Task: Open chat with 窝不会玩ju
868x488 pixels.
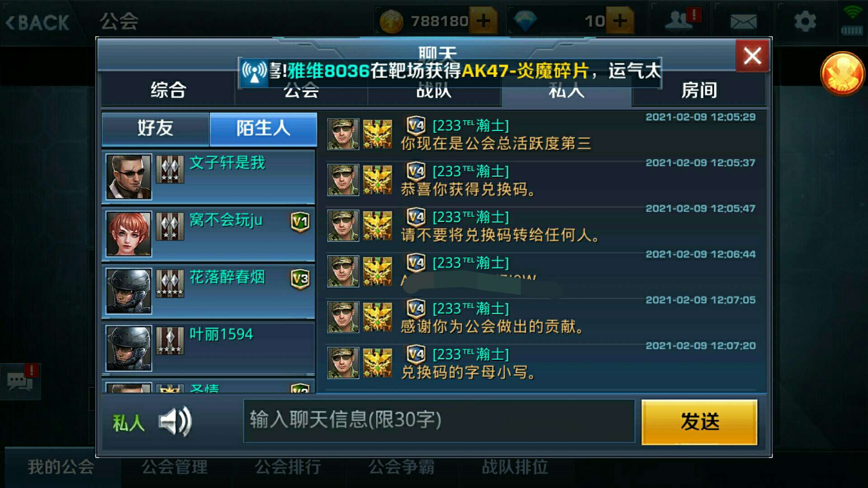Action: pyautogui.click(x=208, y=234)
